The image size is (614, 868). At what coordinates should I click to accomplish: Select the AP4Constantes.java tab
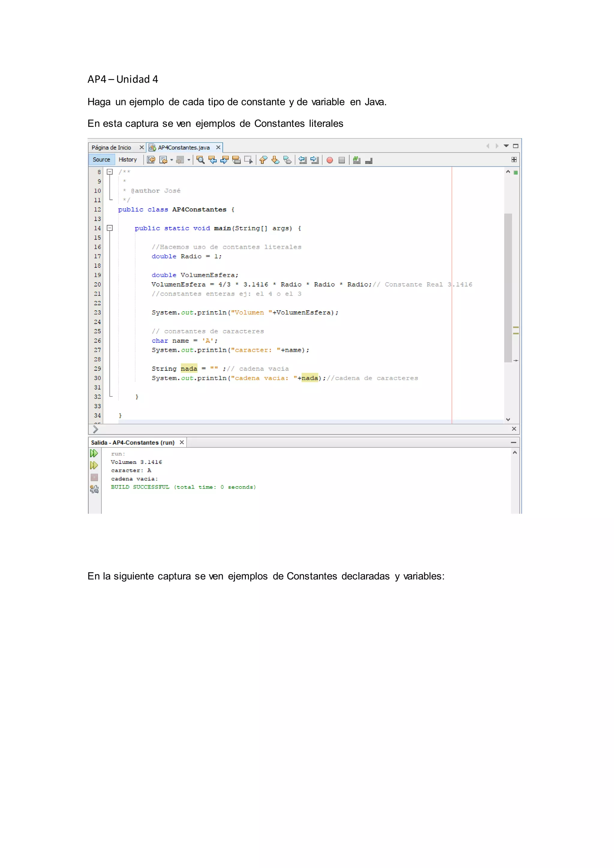[184, 147]
